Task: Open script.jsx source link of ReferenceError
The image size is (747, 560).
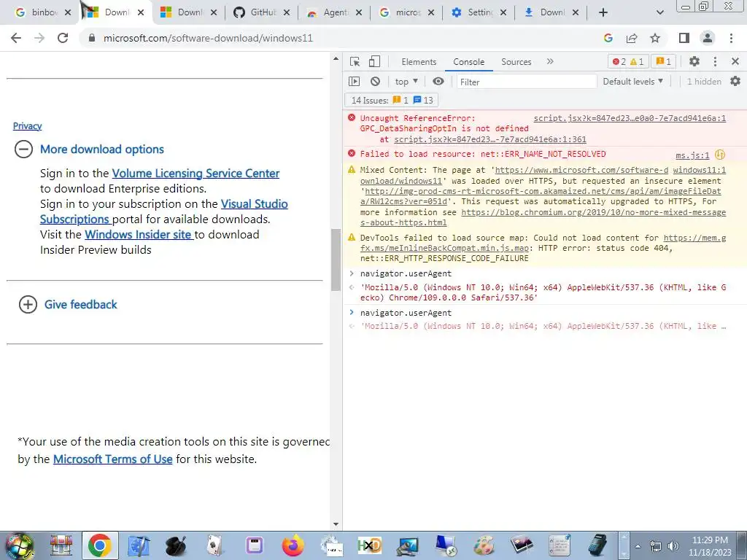Action: pyautogui.click(x=630, y=118)
